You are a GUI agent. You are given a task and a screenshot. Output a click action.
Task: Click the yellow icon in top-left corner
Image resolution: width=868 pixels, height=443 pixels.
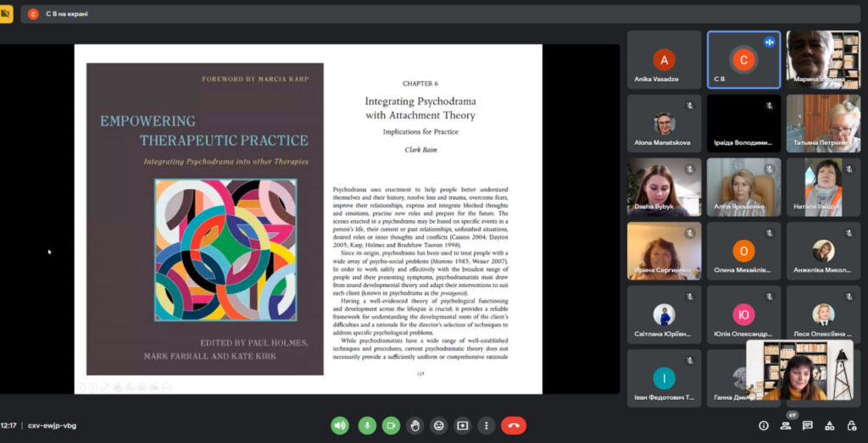(6, 14)
